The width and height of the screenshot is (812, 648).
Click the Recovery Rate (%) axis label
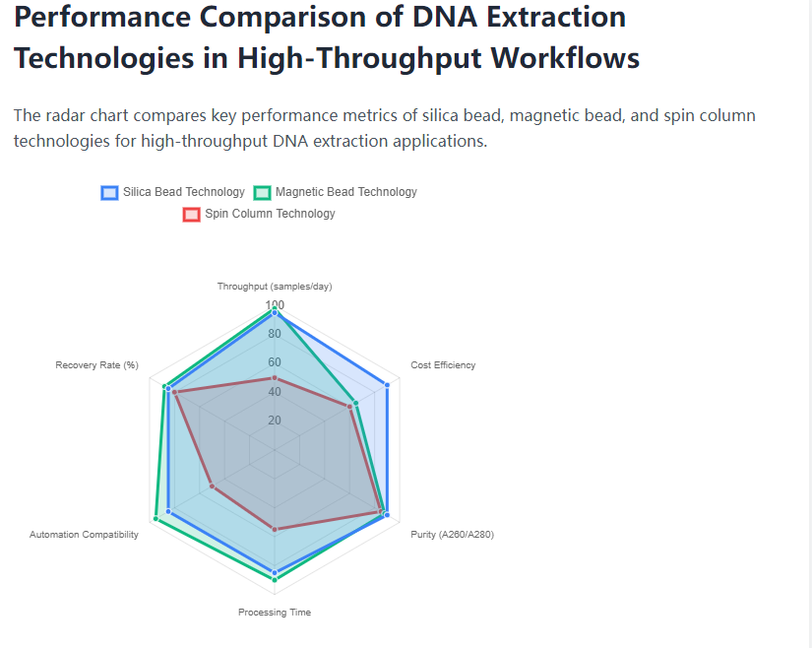coord(96,365)
